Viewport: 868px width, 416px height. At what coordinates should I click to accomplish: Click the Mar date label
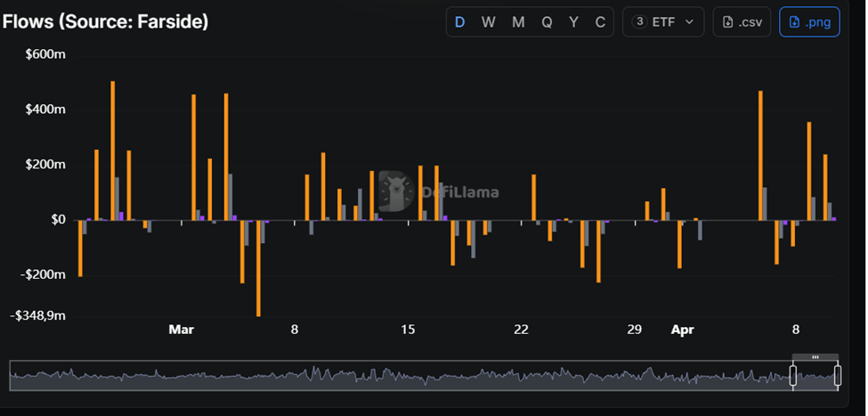click(x=181, y=330)
